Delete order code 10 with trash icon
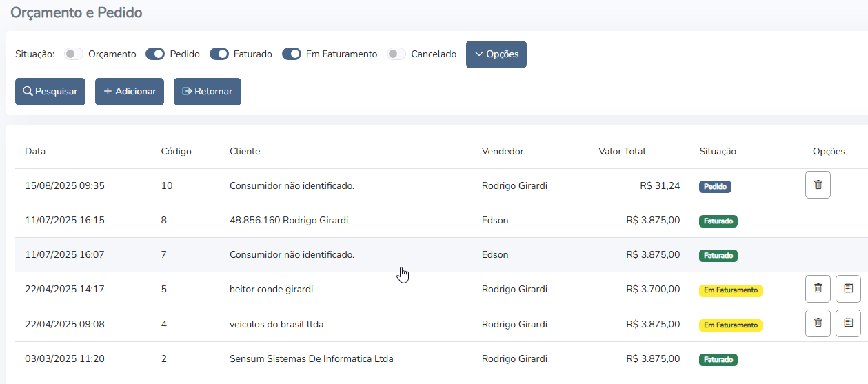868x384 pixels. 818,185
